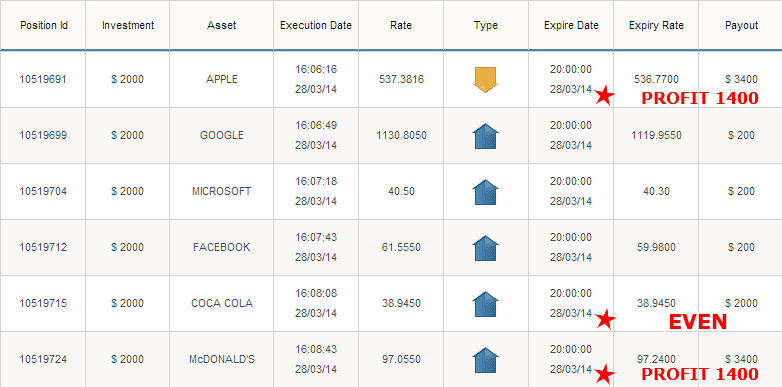Click the red star in McDONALD'S row
This screenshot has height=387, width=782.
click(605, 374)
